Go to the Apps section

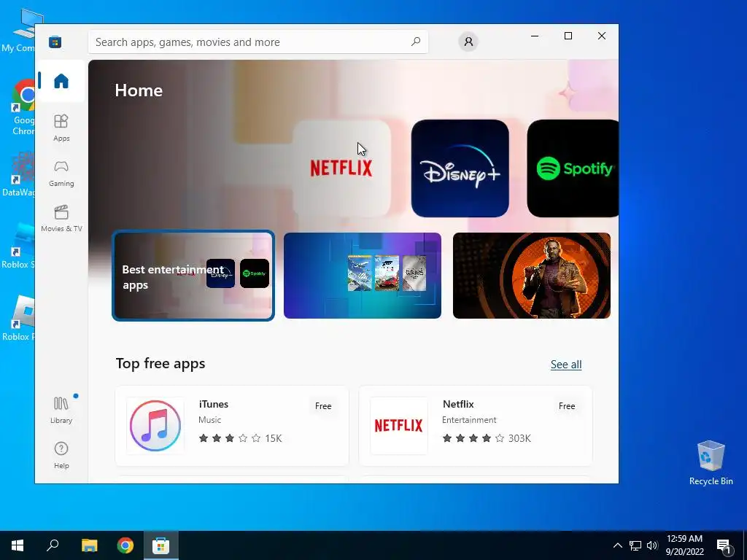click(61, 128)
